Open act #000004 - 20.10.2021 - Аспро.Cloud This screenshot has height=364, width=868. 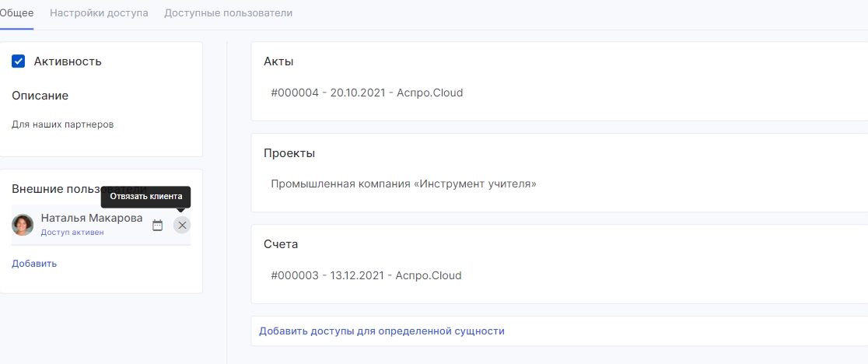(x=367, y=93)
